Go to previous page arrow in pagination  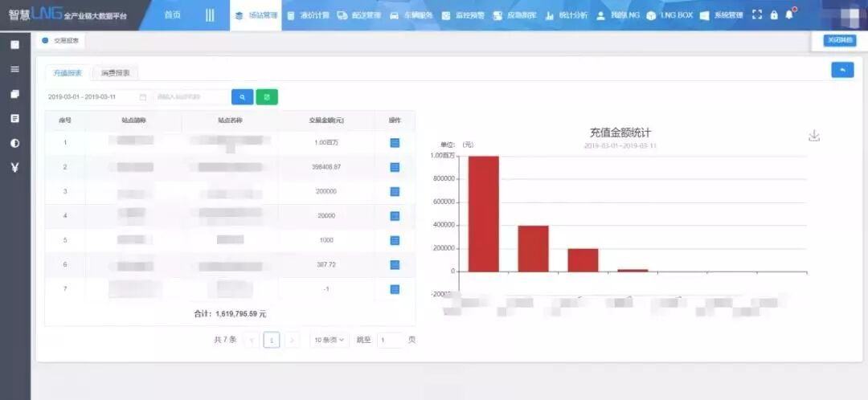[252, 340]
